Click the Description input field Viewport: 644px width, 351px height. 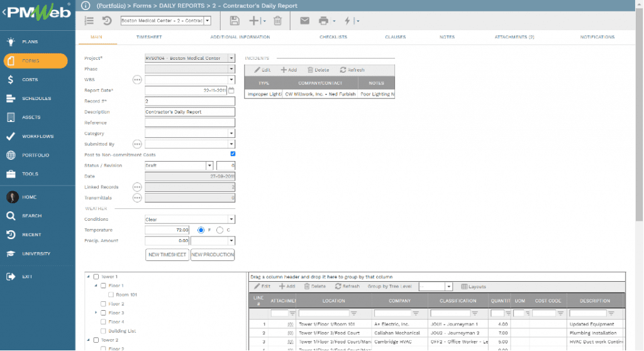pos(190,112)
